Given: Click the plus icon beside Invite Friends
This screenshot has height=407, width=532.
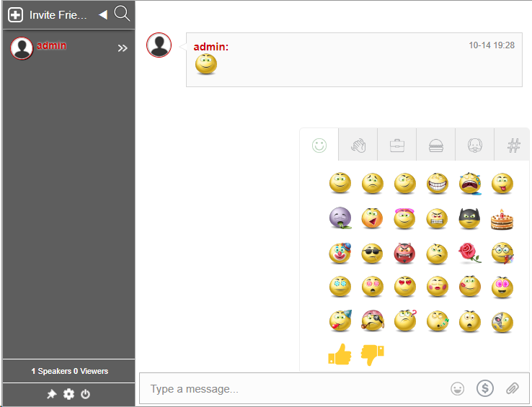Looking at the screenshot, I should (x=15, y=15).
